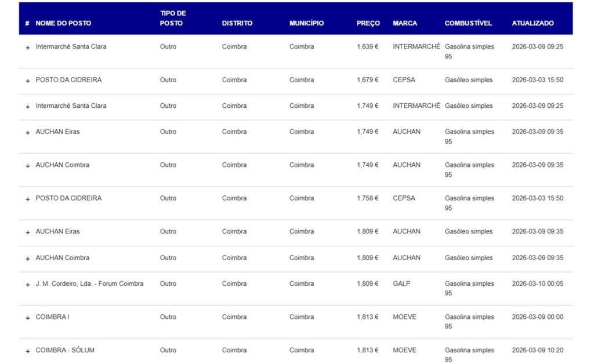Image resolution: width=594 pixels, height=364 pixels.
Task: Click the # column header
Action: pyautogui.click(x=27, y=23)
